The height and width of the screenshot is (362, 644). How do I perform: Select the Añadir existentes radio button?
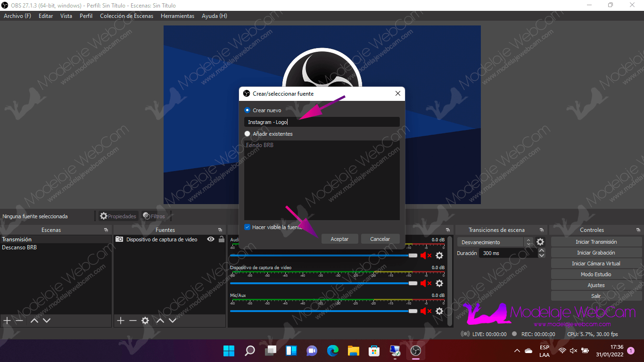click(x=248, y=134)
